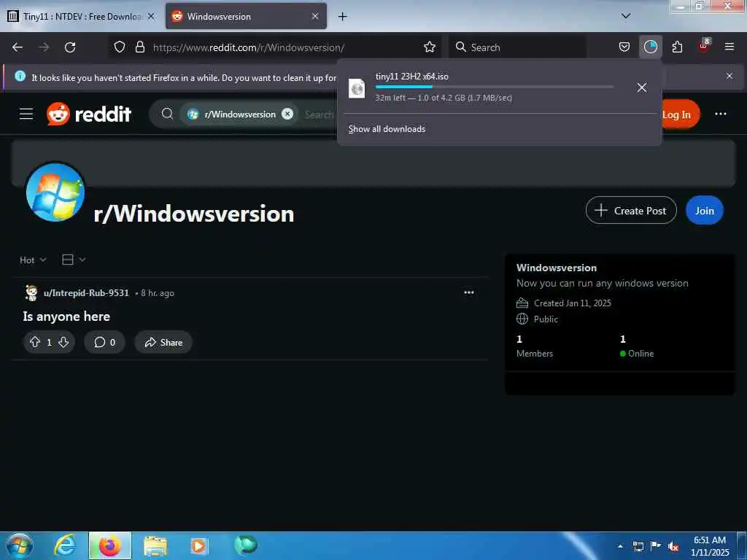Image resolution: width=747 pixels, height=560 pixels.
Task: Open comments on the post
Action: click(105, 343)
